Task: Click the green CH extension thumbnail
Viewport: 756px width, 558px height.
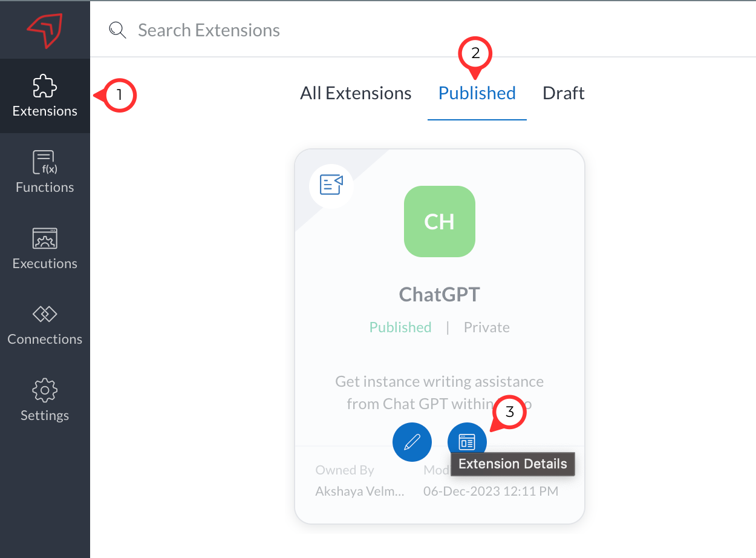Action: 439,222
